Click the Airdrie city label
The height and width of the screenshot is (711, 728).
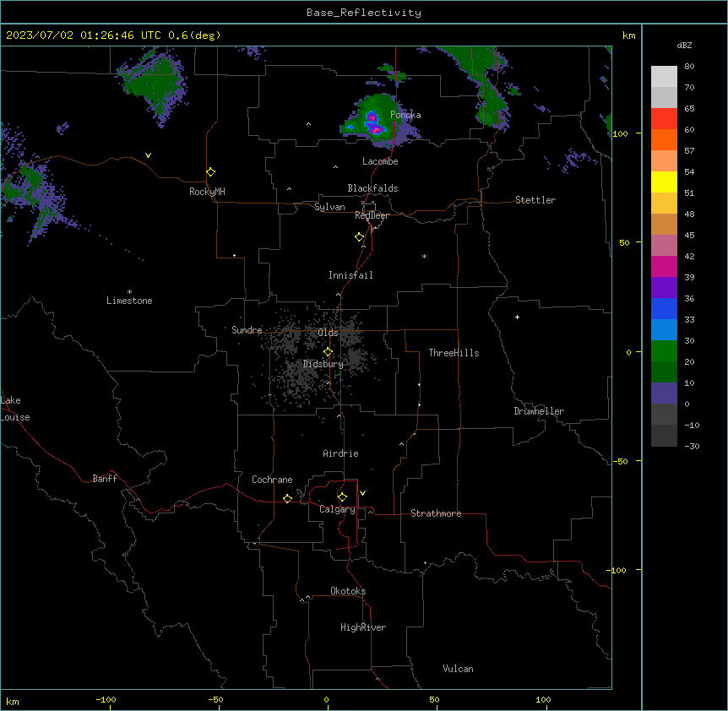340,453
